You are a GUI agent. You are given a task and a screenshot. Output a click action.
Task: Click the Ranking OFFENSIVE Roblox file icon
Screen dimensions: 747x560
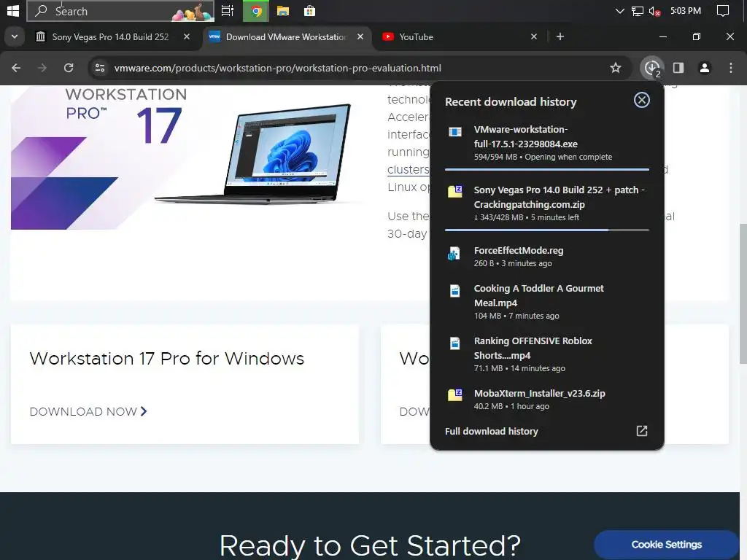pyautogui.click(x=455, y=343)
